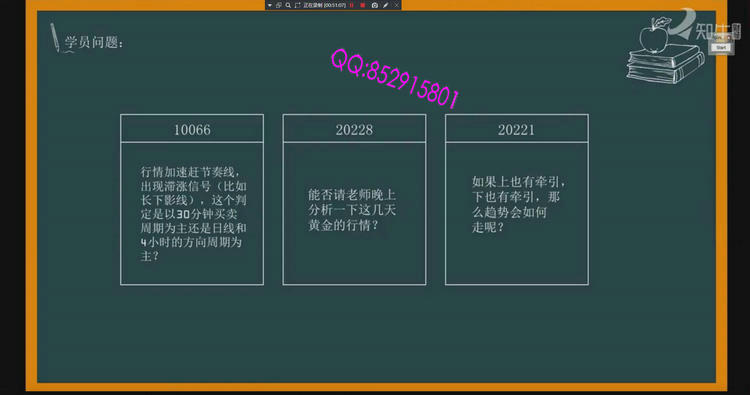Image resolution: width=750 pixels, height=395 pixels.
Task: Click the 学员问题 heading
Action: tap(94, 43)
